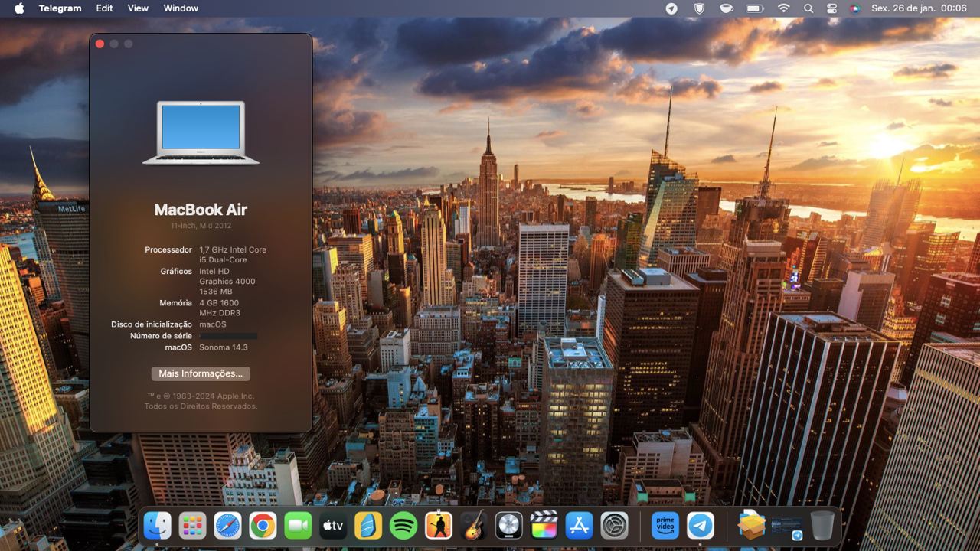Open Logic Pro from the dock

click(x=509, y=526)
